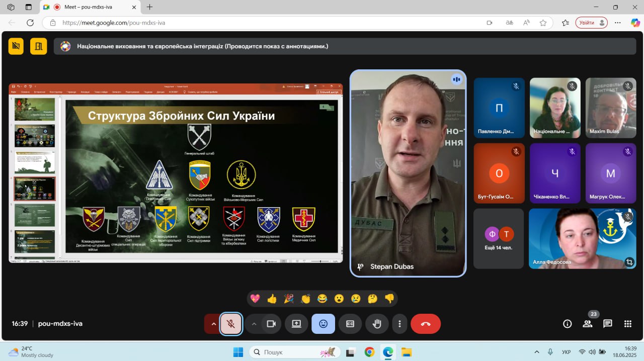The image size is (644, 361).
Task: Open more options three-dot menu
Action: [x=399, y=324]
